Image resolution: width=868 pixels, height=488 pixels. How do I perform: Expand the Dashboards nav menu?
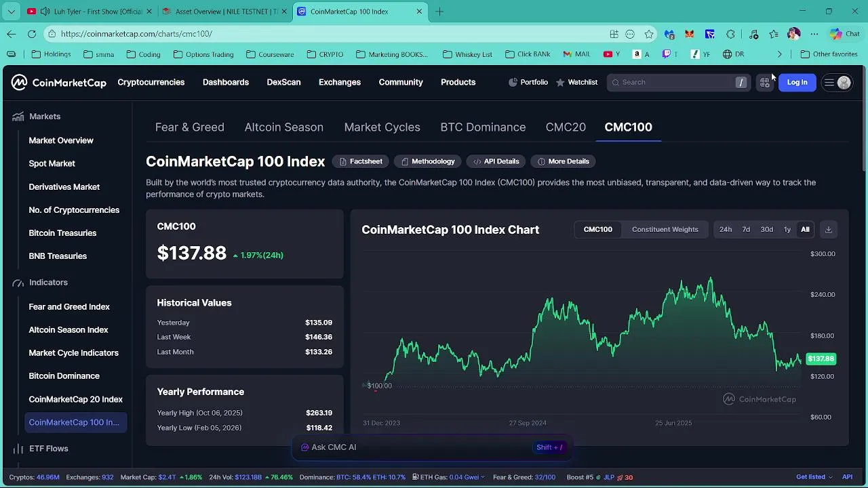pyautogui.click(x=226, y=82)
